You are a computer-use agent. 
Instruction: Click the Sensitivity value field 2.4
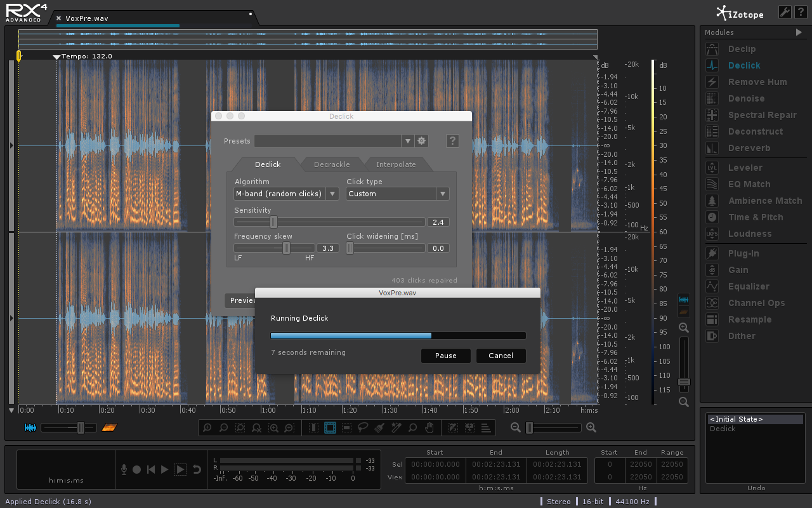pyautogui.click(x=438, y=222)
